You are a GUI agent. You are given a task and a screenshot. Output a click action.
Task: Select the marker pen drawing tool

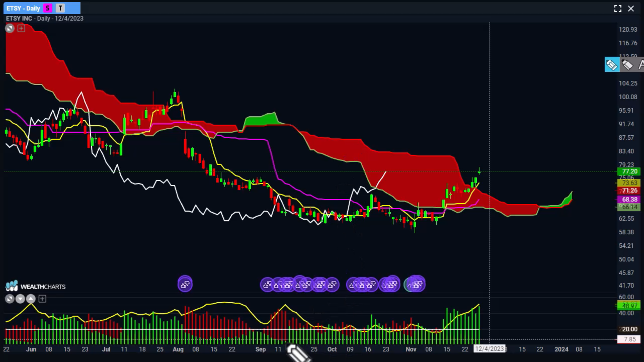(x=627, y=65)
